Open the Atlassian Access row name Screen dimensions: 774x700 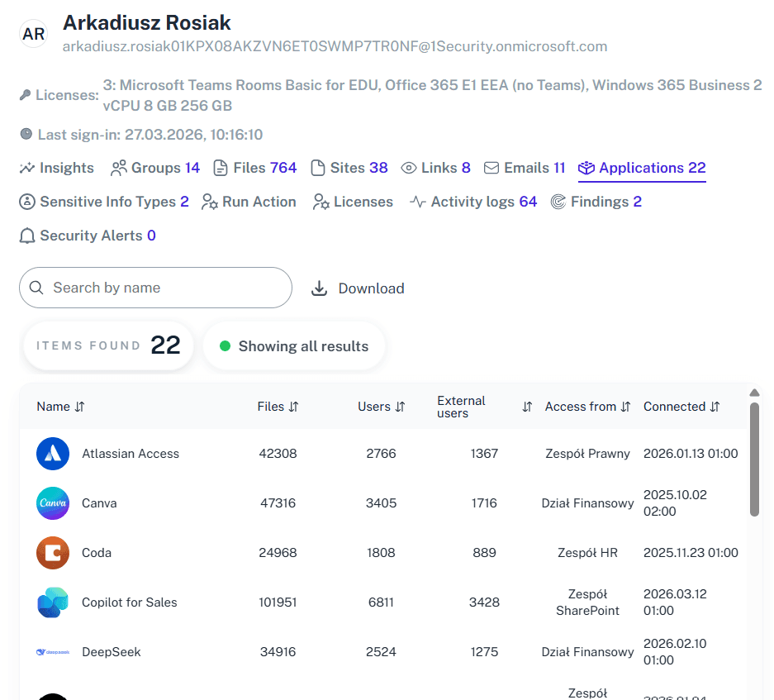pos(131,454)
